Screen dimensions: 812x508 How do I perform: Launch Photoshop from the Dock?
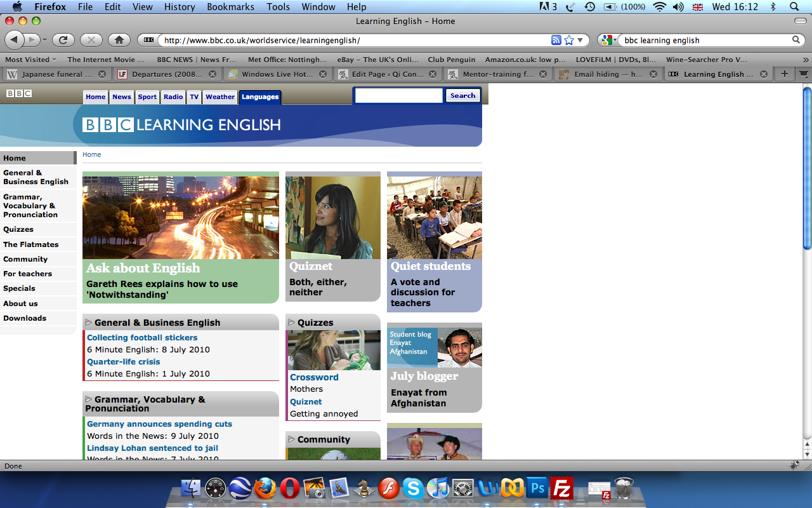[537, 488]
